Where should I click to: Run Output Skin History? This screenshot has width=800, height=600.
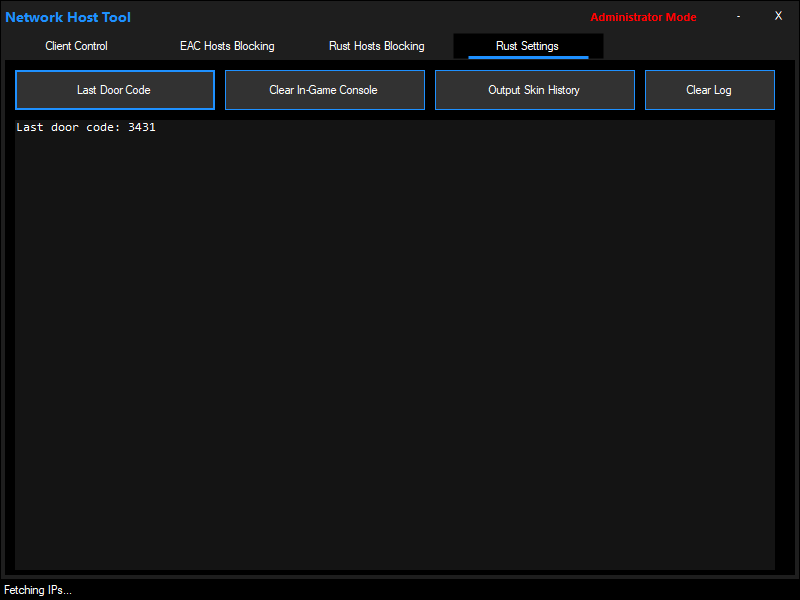point(534,90)
